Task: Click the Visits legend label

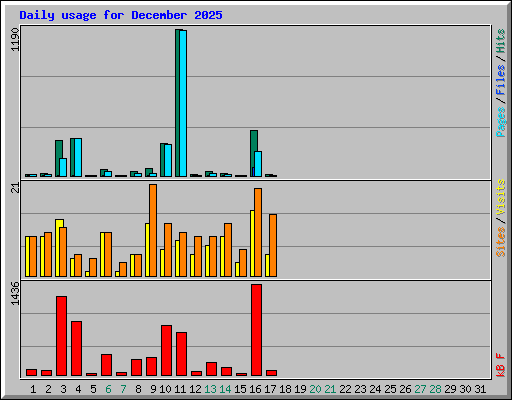Action: pos(501,197)
